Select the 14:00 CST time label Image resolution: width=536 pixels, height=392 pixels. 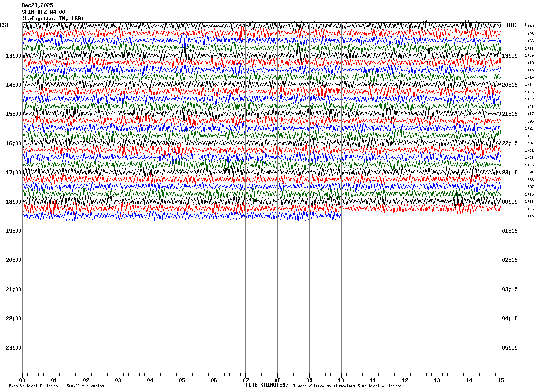tap(14, 85)
